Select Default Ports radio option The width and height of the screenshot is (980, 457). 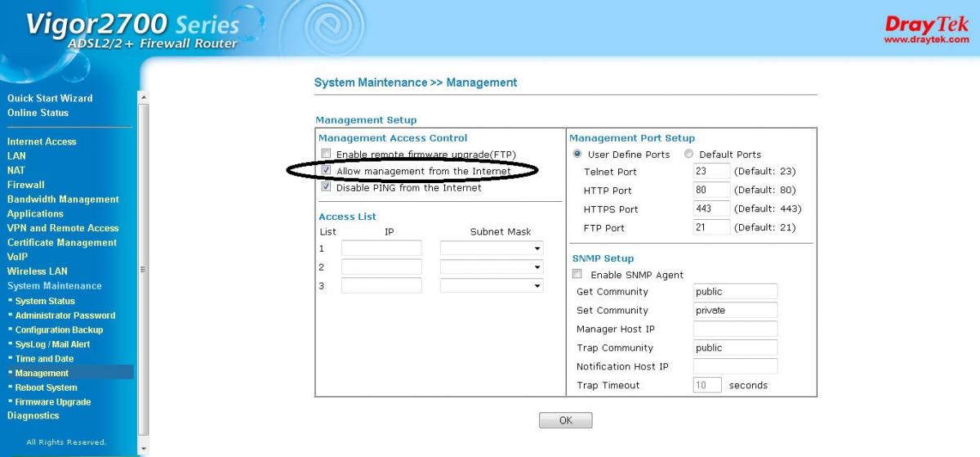(x=688, y=154)
